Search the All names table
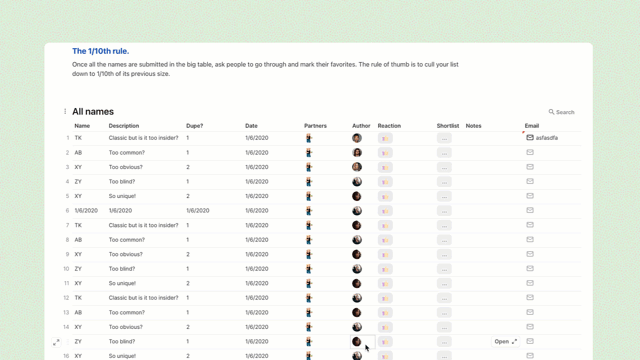Viewport: 640px width, 360px height. 561,112
